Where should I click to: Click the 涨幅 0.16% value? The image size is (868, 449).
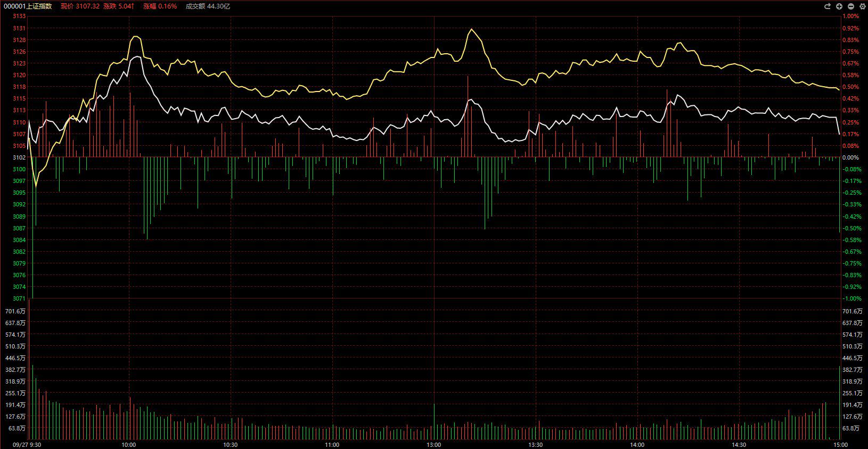click(x=160, y=6)
